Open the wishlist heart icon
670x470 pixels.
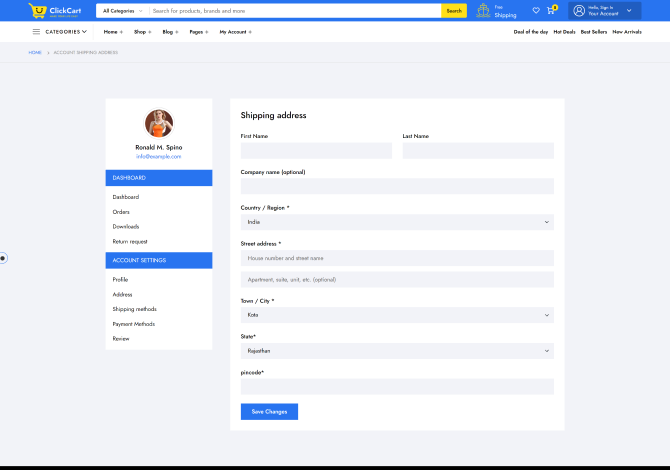click(536, 11)
